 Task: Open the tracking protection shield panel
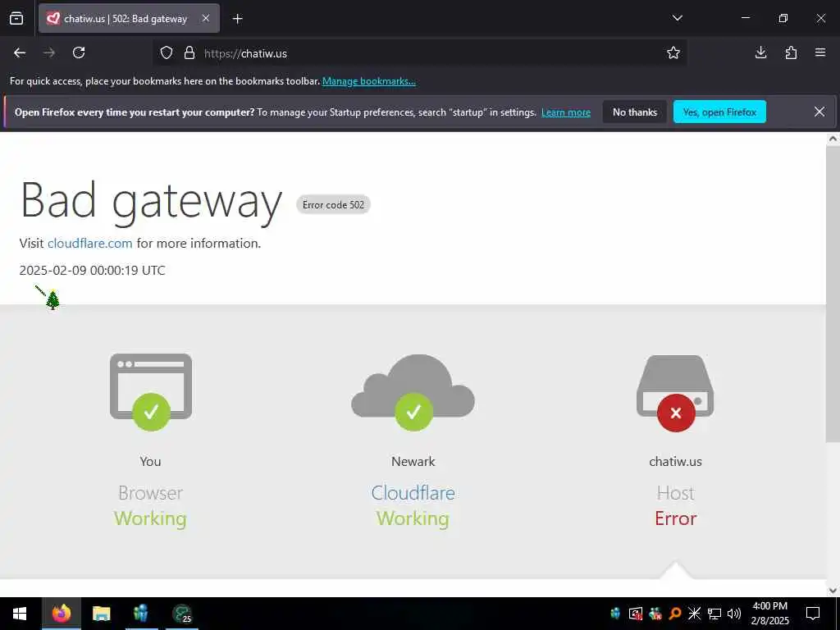167,53
